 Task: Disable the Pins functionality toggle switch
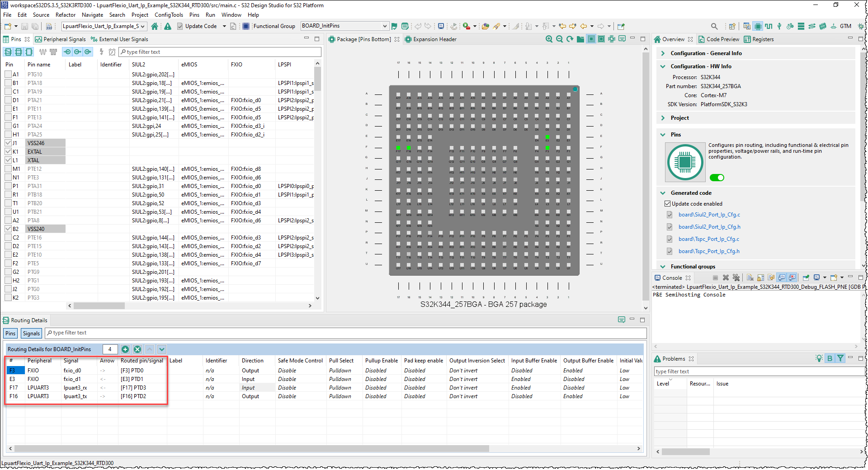tap(717, 178)
